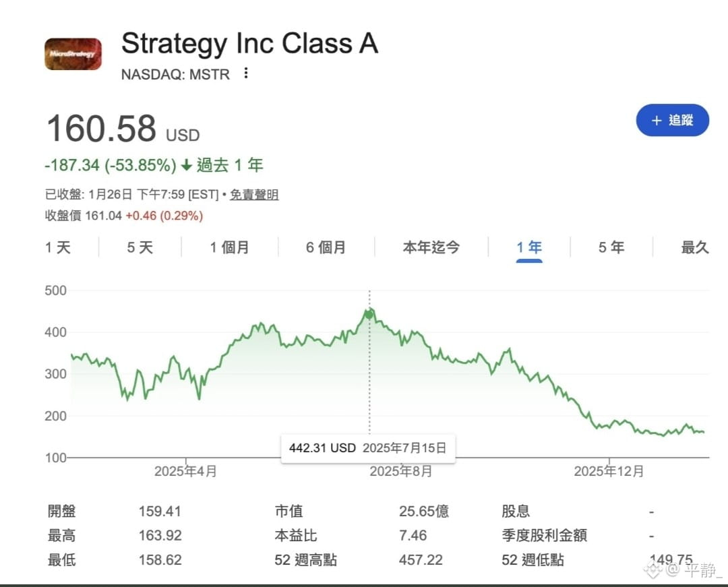
Task: Click the 442.31 USD price tooltip
Action: tap(368, 447)
